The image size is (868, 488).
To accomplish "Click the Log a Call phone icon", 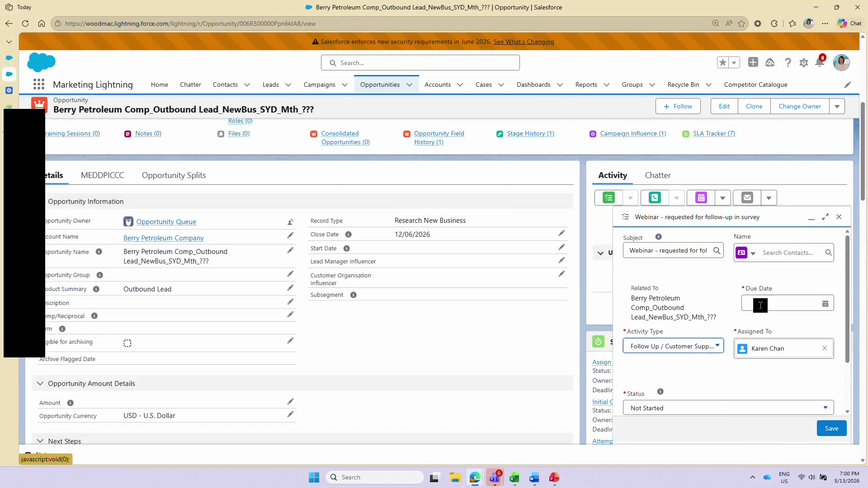I will click(x=655, y=198).
